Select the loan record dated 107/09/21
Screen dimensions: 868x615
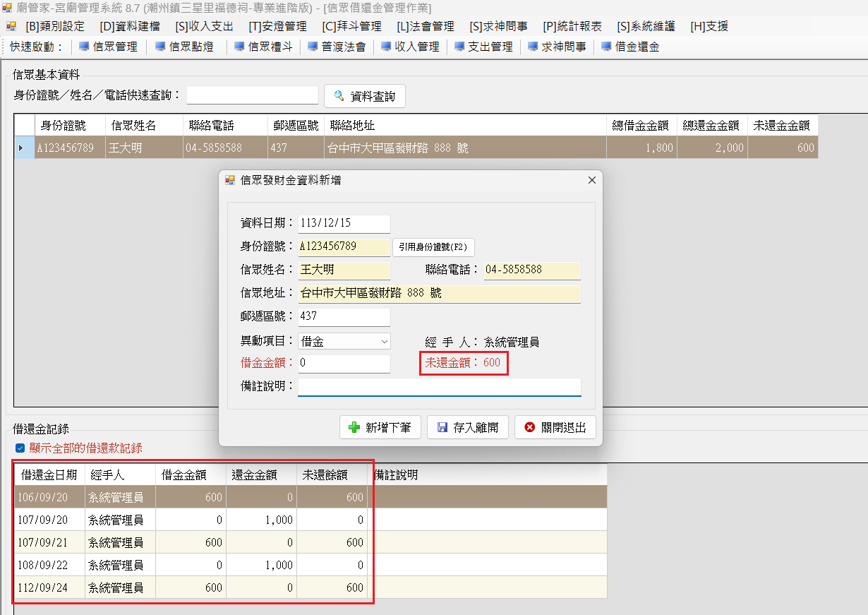[311, 542]
